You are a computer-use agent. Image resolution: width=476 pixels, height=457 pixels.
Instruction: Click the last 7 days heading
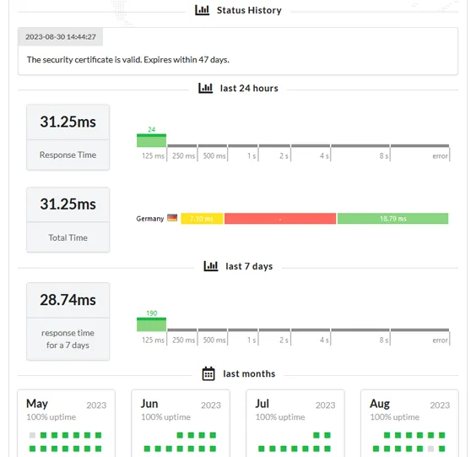[x=249, y=266]
